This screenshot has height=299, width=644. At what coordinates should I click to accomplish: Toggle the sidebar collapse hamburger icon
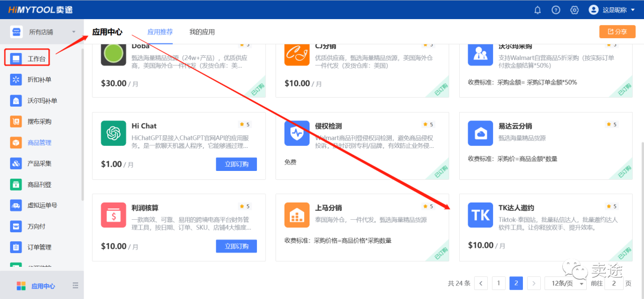pos(75,285)
